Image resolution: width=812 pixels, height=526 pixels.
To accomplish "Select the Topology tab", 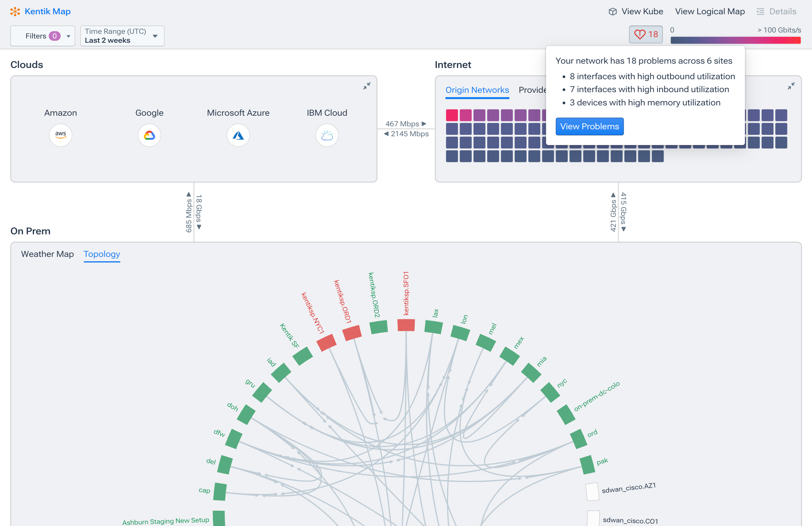I will tap(102, 254).
